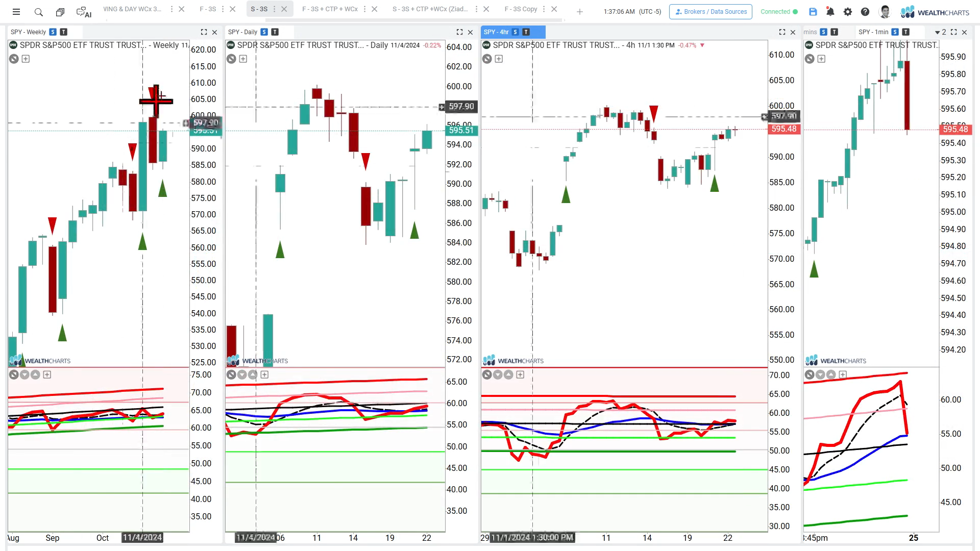Maximize the SPY - 4hr panel
This screenshot has width=980, height=551.
click(x=782, y=32)
